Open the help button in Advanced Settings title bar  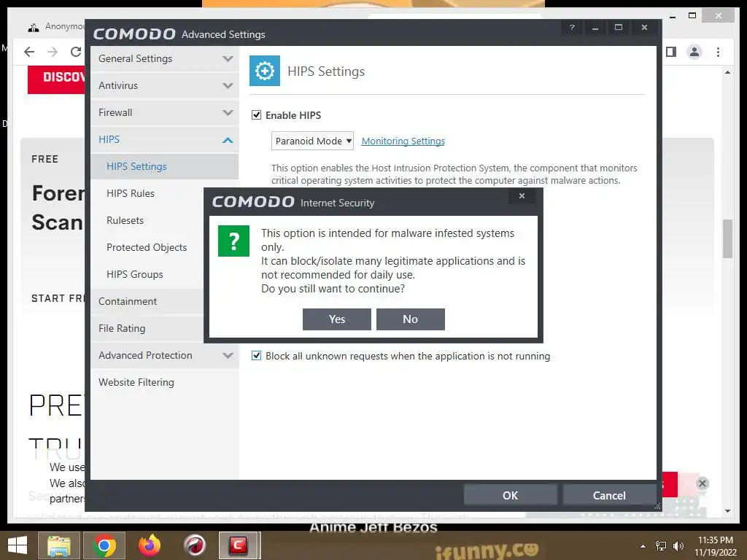(572, 28)
